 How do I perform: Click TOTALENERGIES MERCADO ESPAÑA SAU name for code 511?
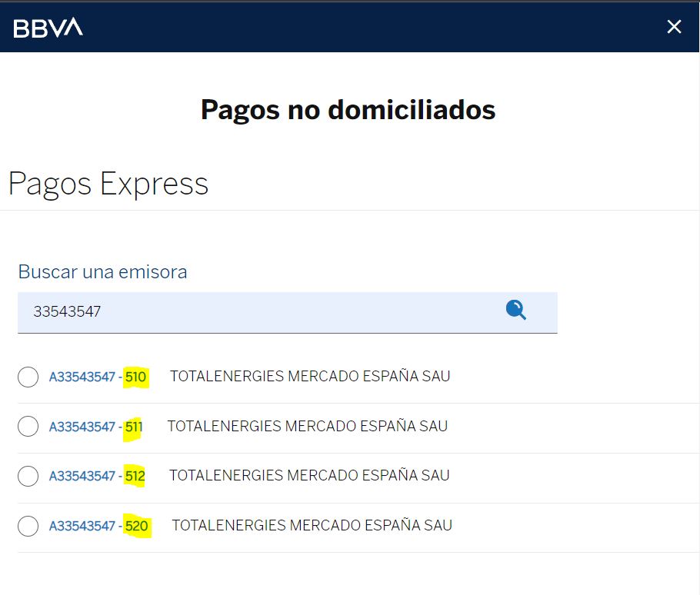308,426
